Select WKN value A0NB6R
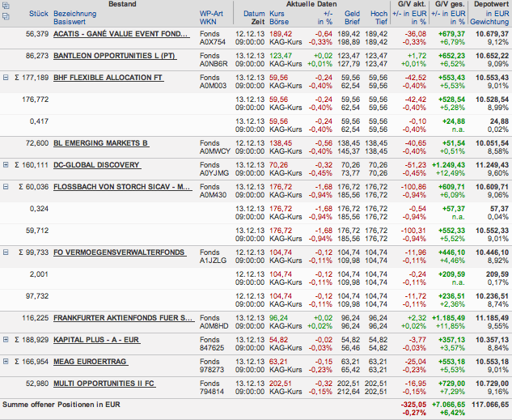The height and width of the screenshot is (420, 512). click(x=214, y=64)
